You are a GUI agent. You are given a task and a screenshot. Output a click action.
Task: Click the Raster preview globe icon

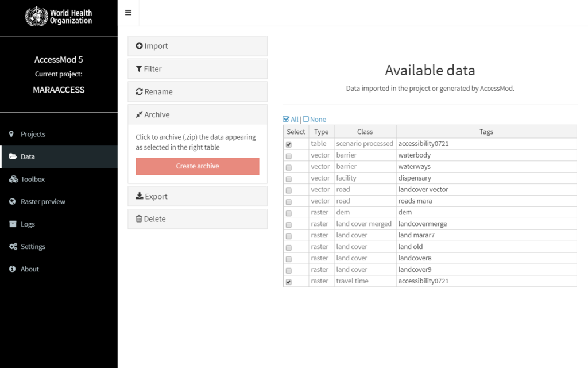[12, 202]
